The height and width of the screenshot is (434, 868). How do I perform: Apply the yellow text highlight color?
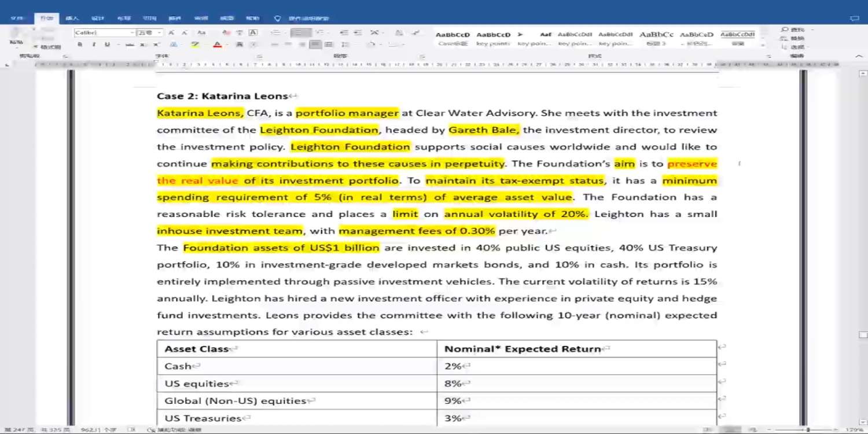(x=196, y=45)
